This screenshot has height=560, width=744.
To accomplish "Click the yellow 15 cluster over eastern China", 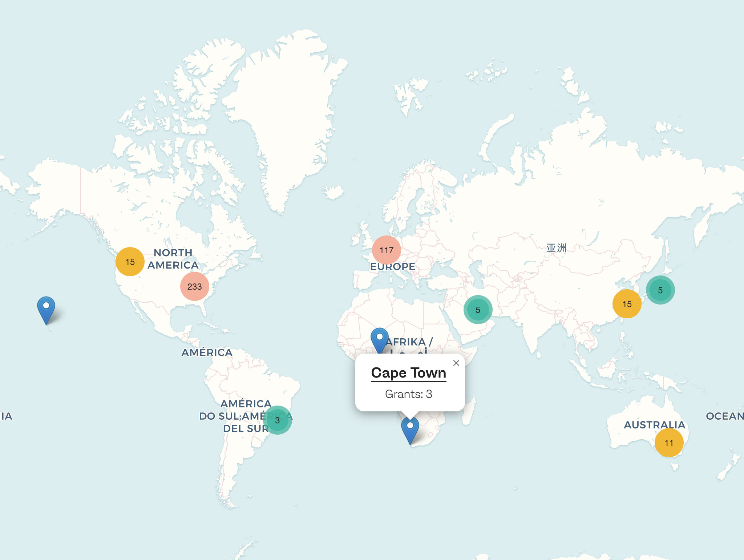I will (627, 304).
